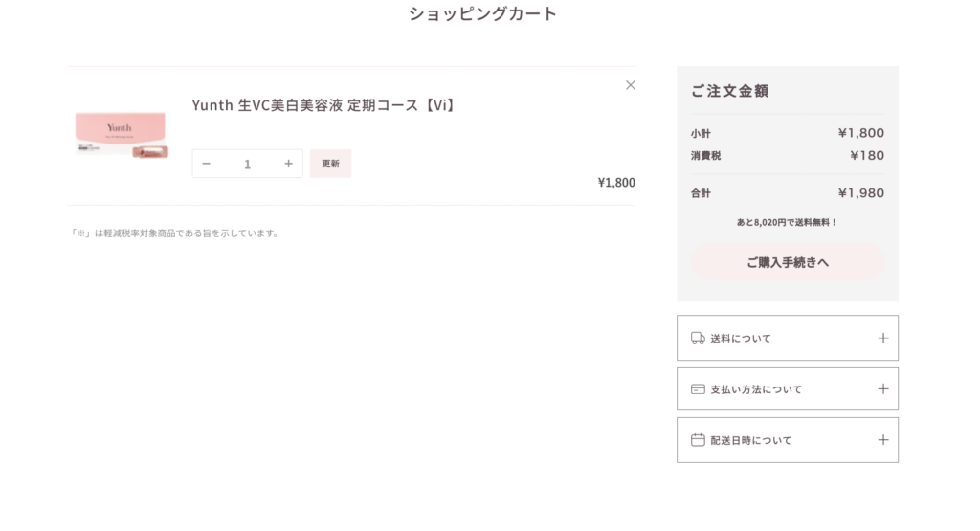Click the あと8,020円で送料無料 notice
Image resolution: width=980 pixels, height=531 pixels.
[787, 222]
